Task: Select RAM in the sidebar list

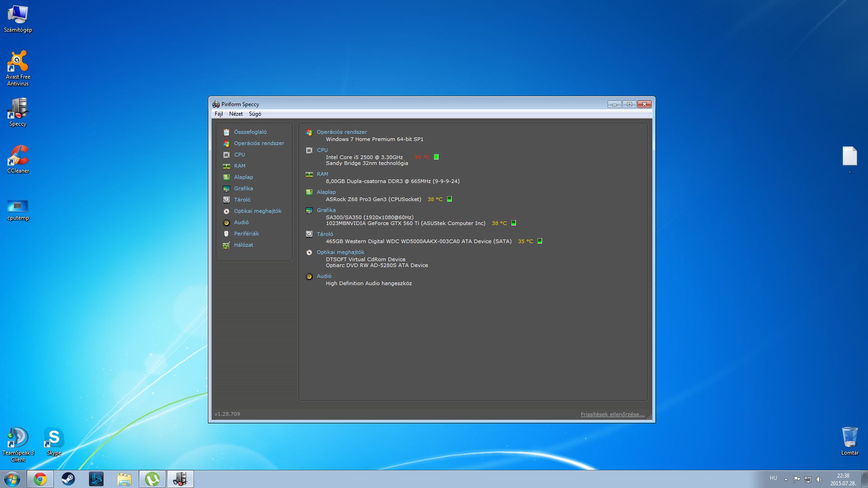Action: coord(240,166)
